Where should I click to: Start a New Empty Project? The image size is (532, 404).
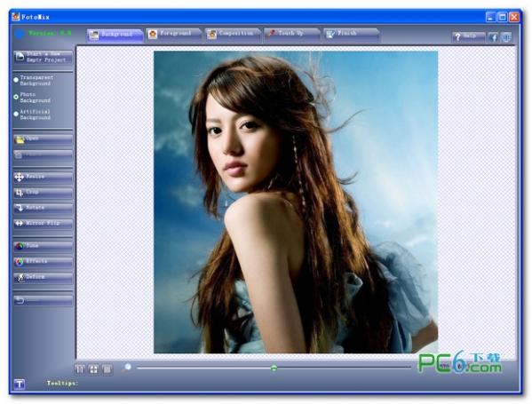(44, 57)
